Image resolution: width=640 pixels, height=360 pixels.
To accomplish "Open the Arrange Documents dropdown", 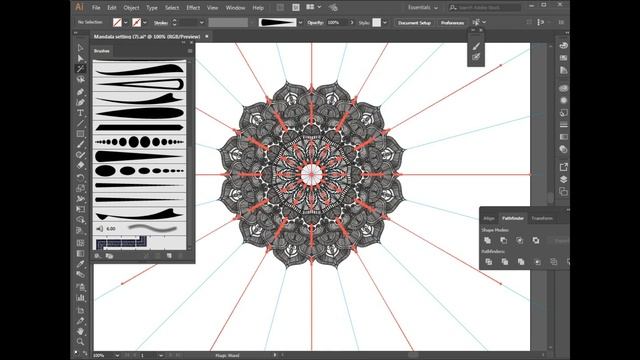I will [313, 7].
